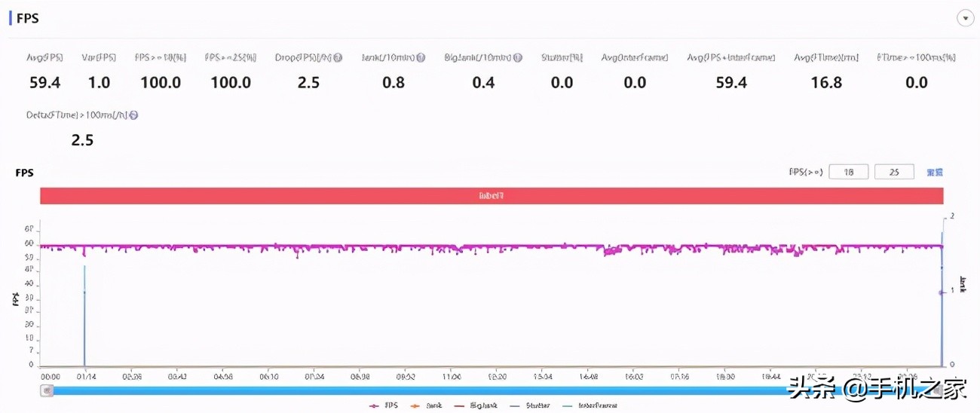980x413 pixels.
Task: Click the Jank value 0.8
Action: tap(394, 83)
